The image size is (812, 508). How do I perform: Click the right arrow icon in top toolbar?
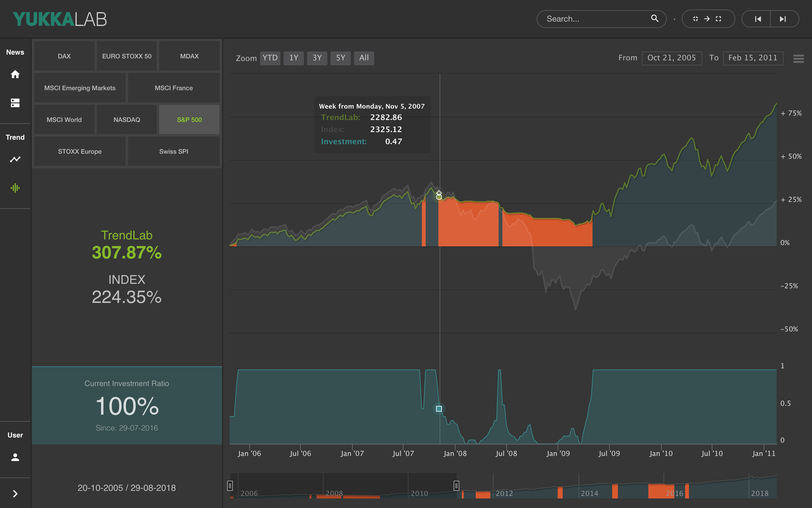point(707,19)
